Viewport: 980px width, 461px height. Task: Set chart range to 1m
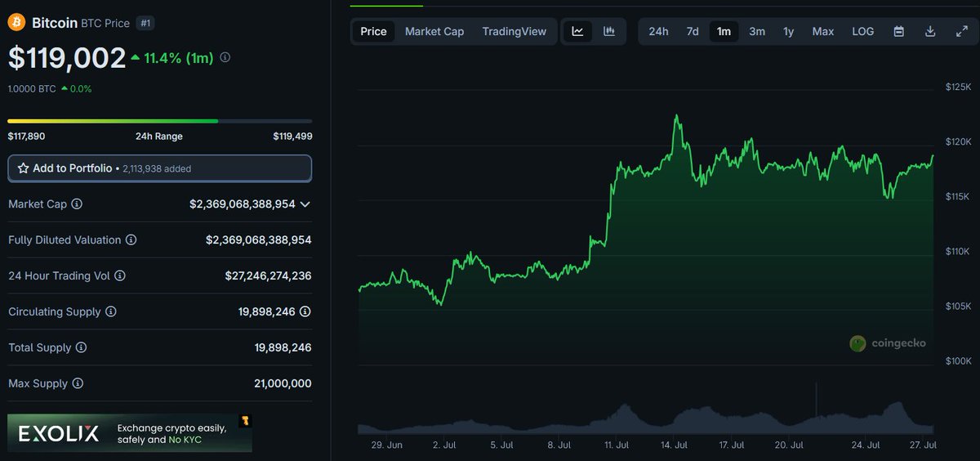pyautogui.click(x=724, y=31)
